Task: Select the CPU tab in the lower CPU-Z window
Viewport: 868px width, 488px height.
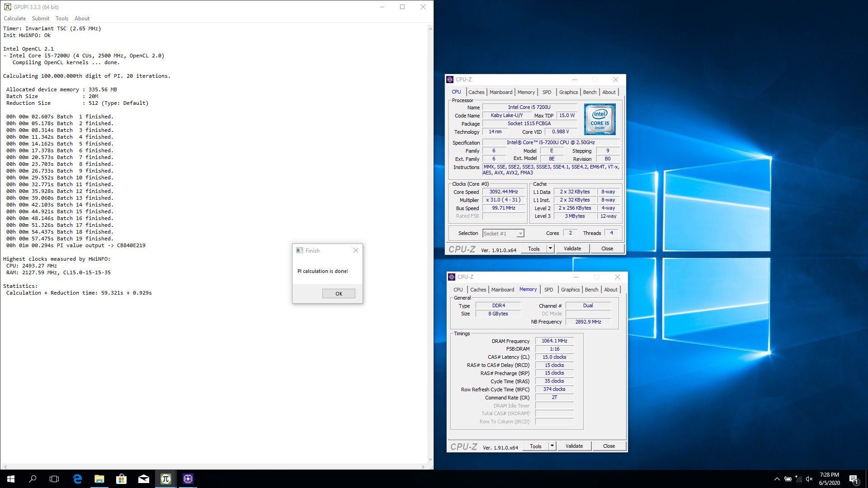Action: [x=458, y=290]
